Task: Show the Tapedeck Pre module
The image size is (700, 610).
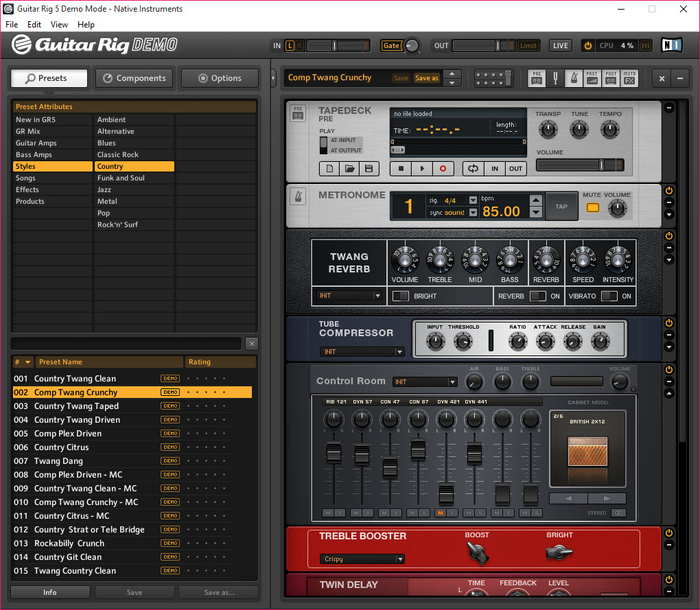Action: 537,78
